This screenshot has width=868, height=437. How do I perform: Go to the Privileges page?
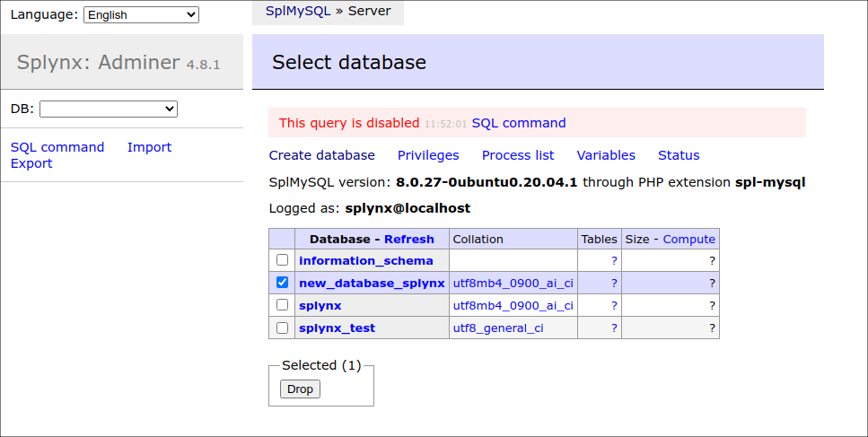[428, 155]
